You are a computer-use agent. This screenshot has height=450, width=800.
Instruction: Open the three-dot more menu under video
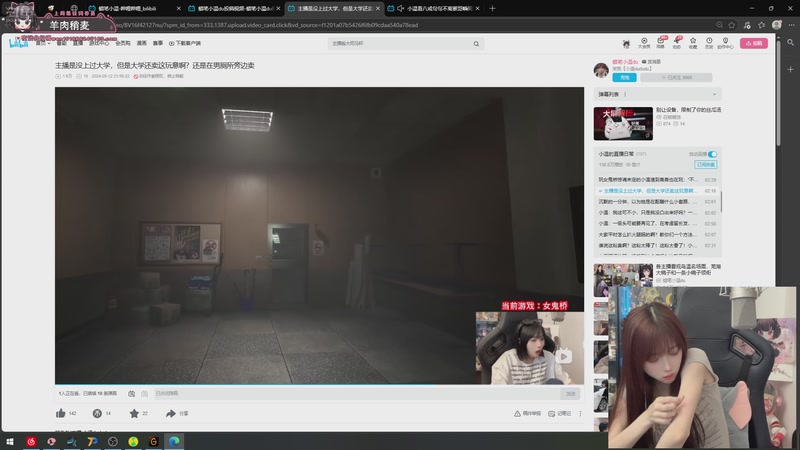coord(580,413)
